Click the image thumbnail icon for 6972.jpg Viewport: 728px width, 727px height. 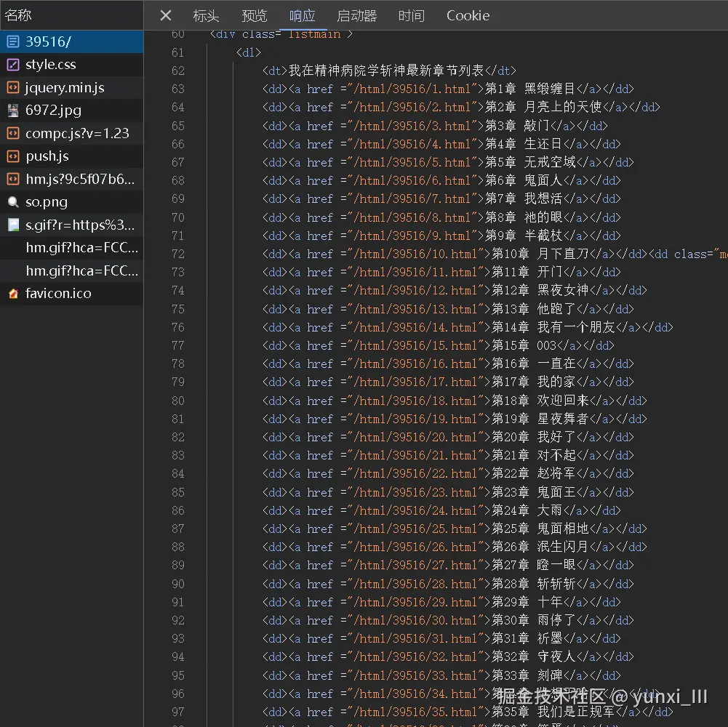point(13,110)
